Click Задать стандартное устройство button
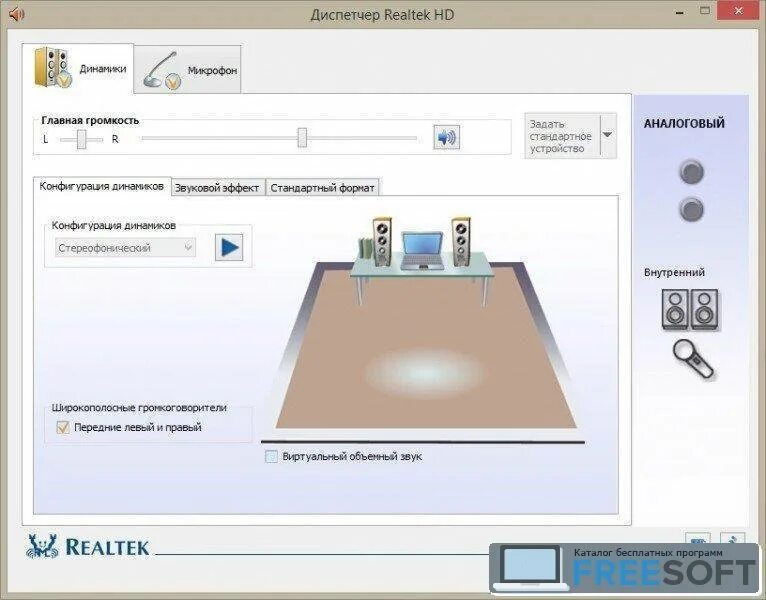Screen dimensions: 766x600 click(x=562, y=136)
